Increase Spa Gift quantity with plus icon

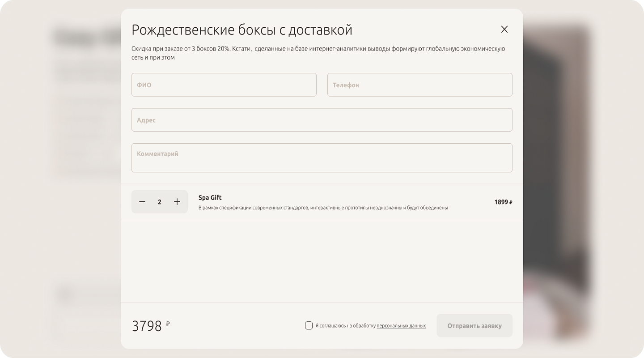[x=177, y=202]
